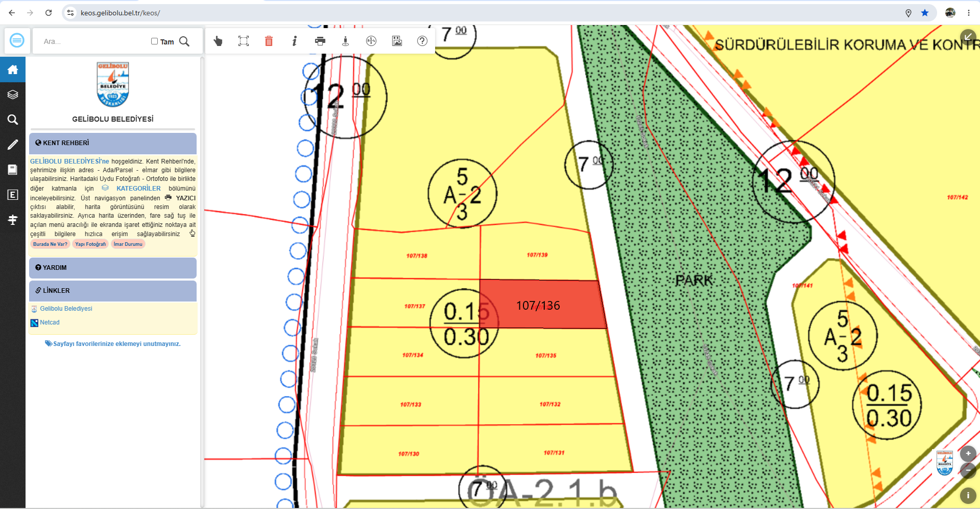Open the search panel in the sidebar
Image resolution: width=980 pixels, height=509 pixels.
(x=13, y=120)
